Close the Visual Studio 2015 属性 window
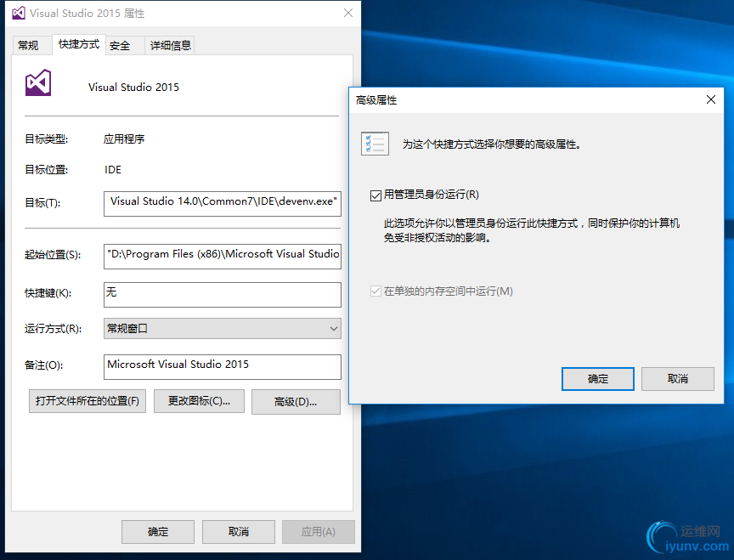Screen dimensions: 734x560 pyautogui.click(x=348, y=13)
